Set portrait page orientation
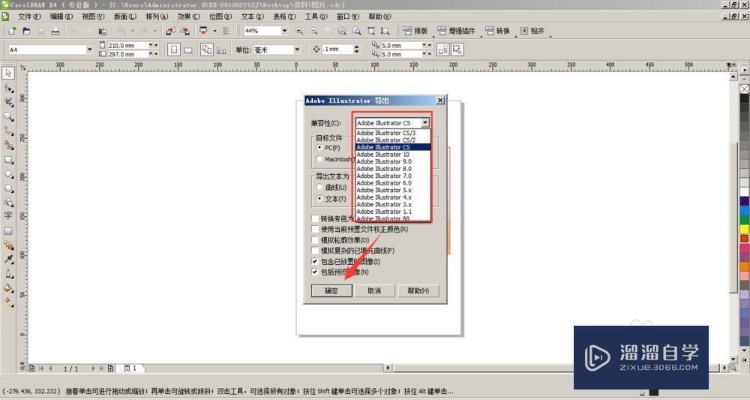The image size is (750, 400). click(x=174, y=50)
